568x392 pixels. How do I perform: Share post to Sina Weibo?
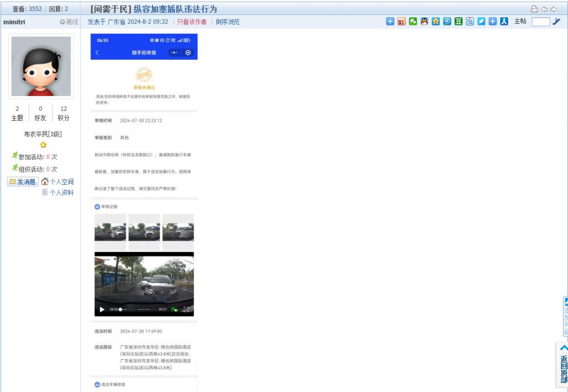402,22
